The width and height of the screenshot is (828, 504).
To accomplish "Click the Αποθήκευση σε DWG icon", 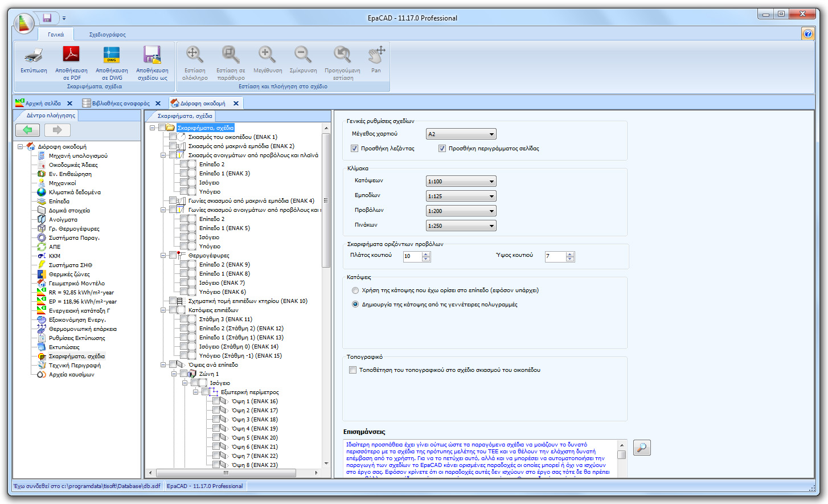I will point(112,60).
